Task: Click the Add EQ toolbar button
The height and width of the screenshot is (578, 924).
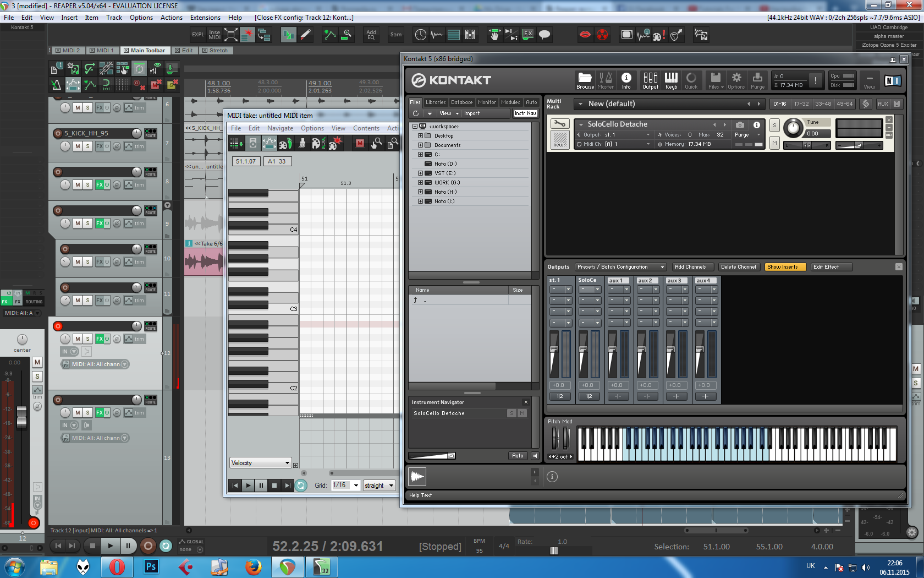Action: coord(371,35)
